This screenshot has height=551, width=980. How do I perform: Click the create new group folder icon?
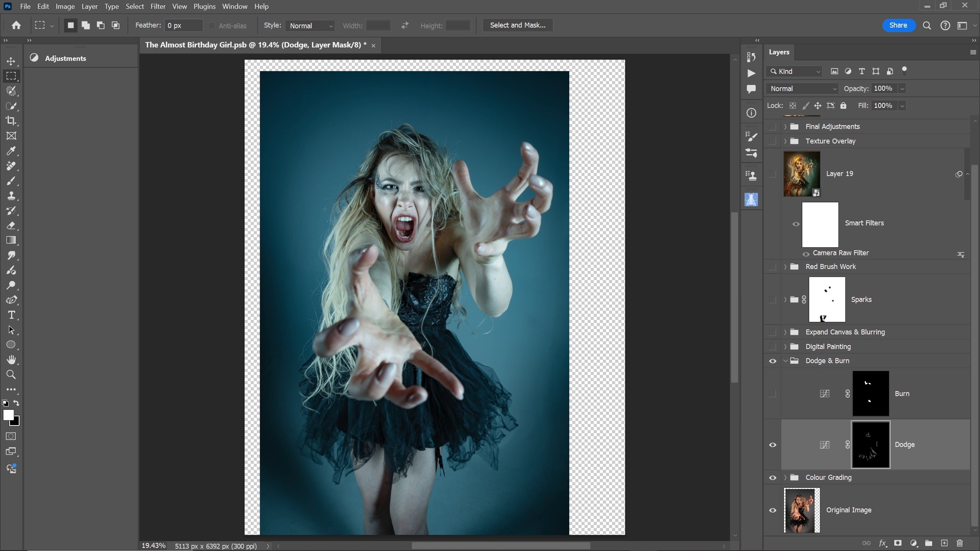pos(929,543)
